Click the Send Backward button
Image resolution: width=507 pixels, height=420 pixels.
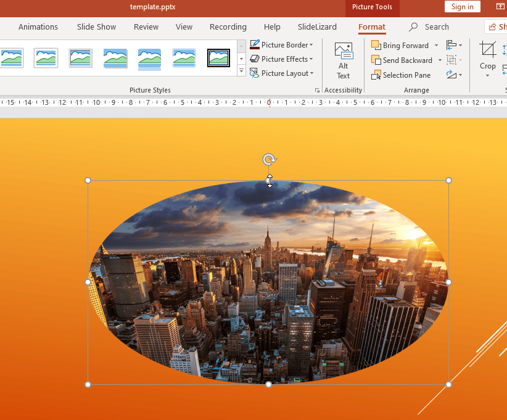click(402, 60)
